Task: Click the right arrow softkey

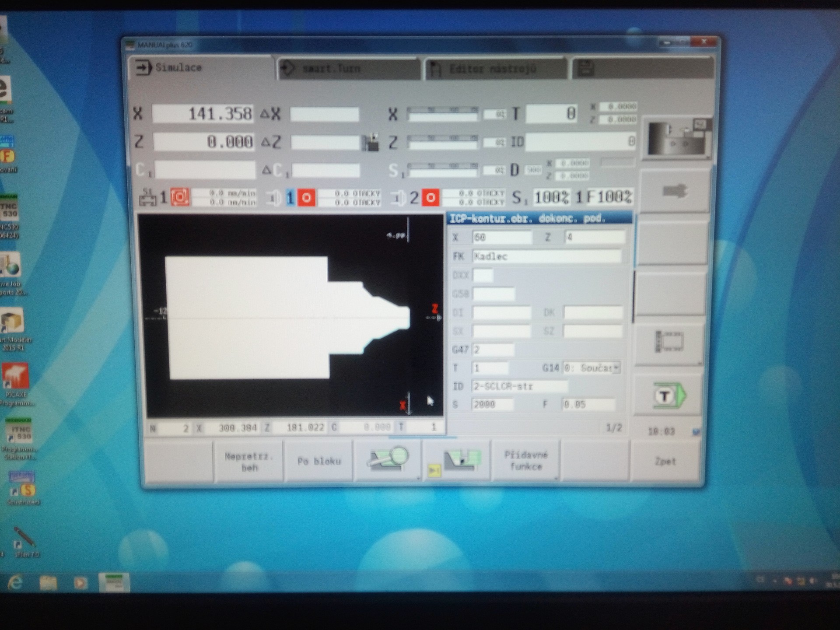Action: click(x=674, y=191)
